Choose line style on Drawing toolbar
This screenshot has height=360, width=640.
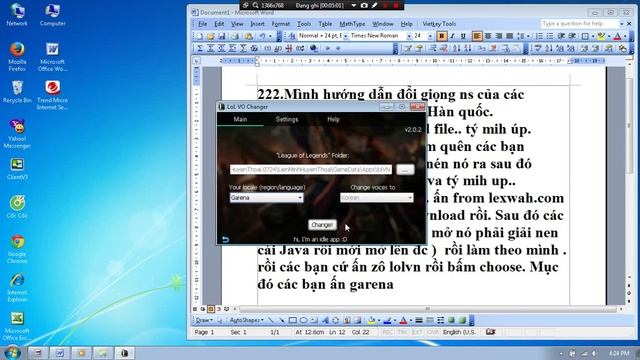419,320
